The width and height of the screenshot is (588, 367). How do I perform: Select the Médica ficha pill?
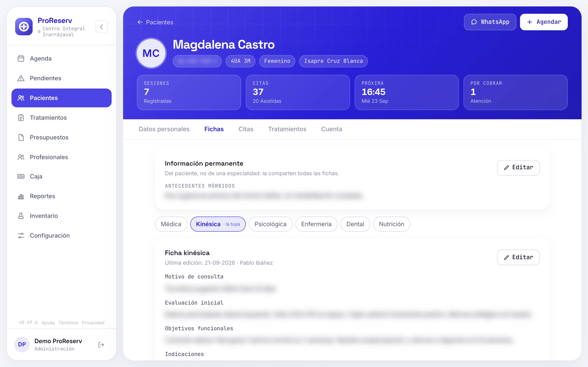171,224
